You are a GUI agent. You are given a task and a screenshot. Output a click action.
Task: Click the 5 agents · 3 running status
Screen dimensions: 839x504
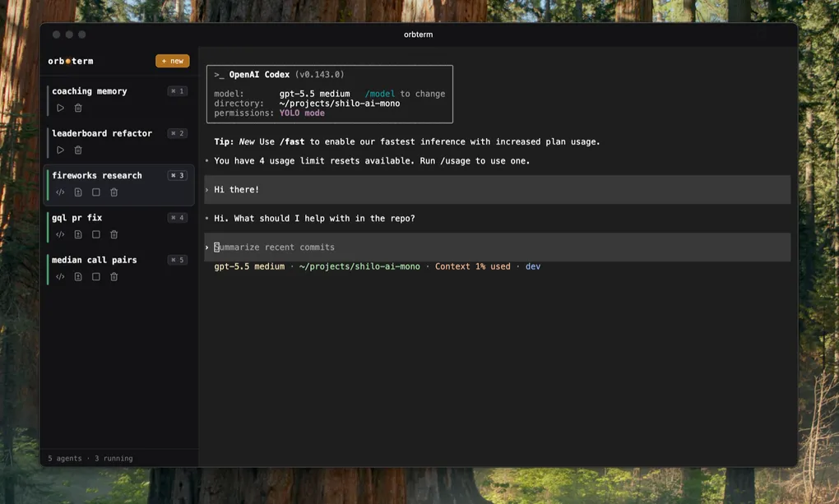click(x=90, y=459)
